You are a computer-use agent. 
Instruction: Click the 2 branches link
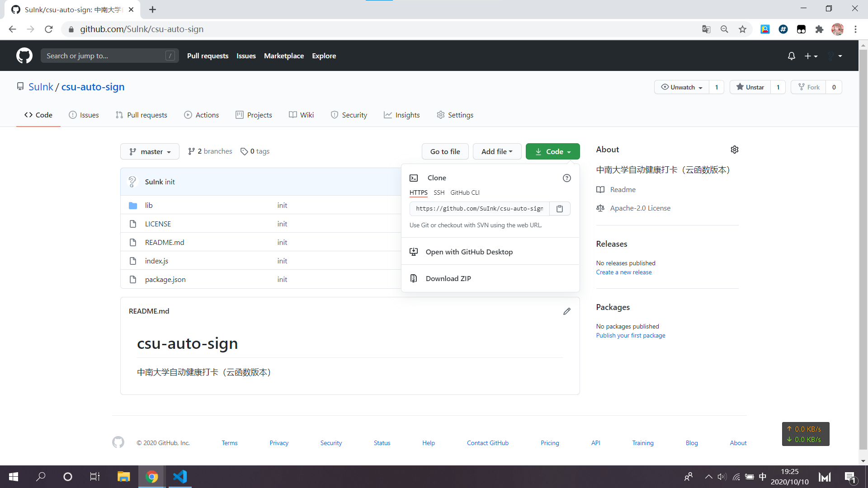click(x=210, y=151)
